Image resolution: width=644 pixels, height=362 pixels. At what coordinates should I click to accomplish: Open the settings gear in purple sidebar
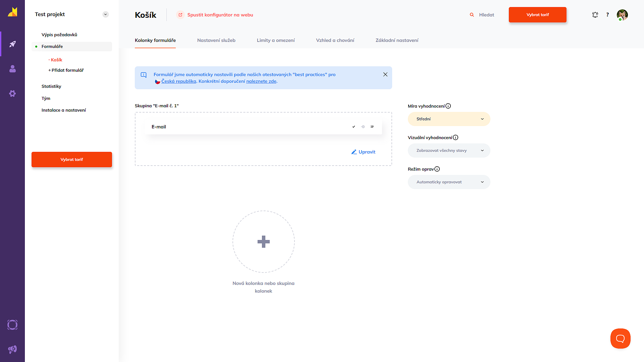point(12,94)
